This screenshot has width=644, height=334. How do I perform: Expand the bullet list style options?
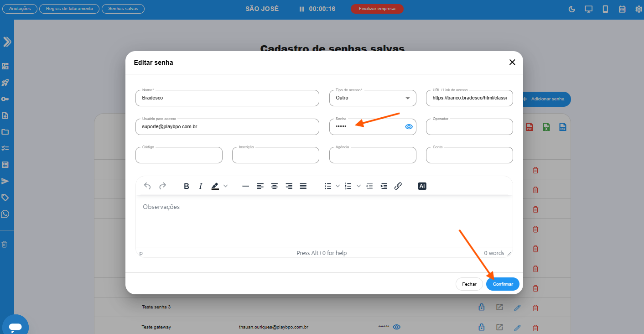coord(338,186)
